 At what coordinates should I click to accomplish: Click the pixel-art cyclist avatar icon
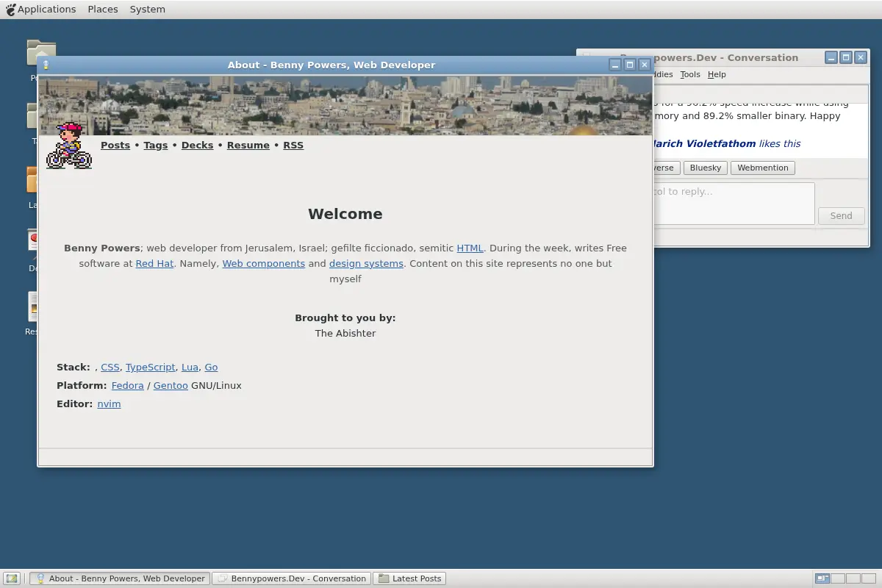[x=69, y=146]
